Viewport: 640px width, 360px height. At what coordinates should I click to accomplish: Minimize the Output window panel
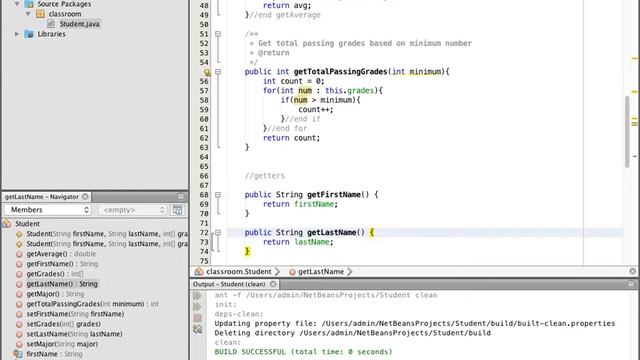tap(631, 283)
